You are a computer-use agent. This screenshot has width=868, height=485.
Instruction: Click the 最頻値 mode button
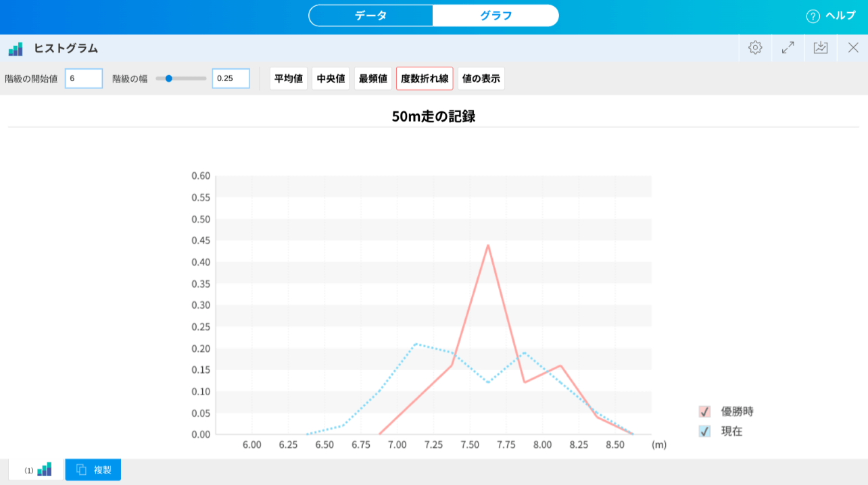(372, 78)
